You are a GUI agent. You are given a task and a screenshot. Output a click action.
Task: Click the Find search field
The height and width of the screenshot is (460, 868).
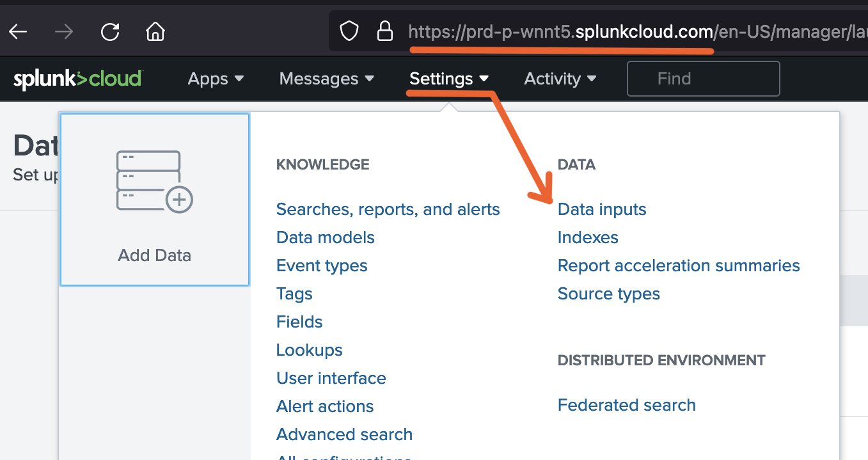[704, 79]
